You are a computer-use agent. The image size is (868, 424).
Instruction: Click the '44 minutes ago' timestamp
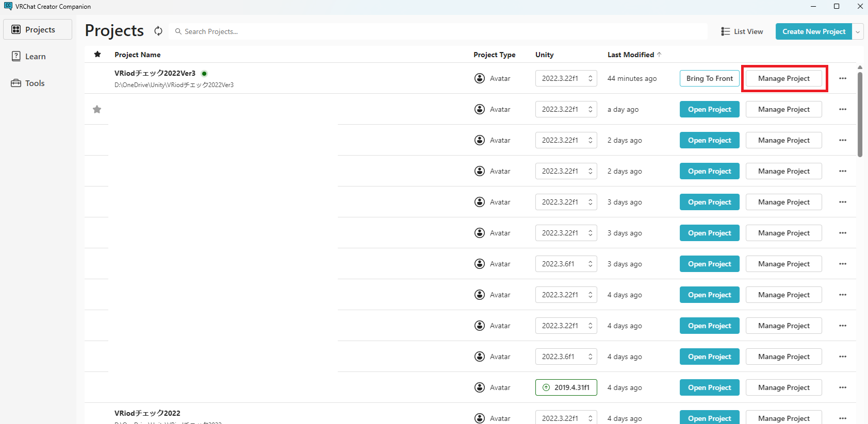[x=632, y=78]
